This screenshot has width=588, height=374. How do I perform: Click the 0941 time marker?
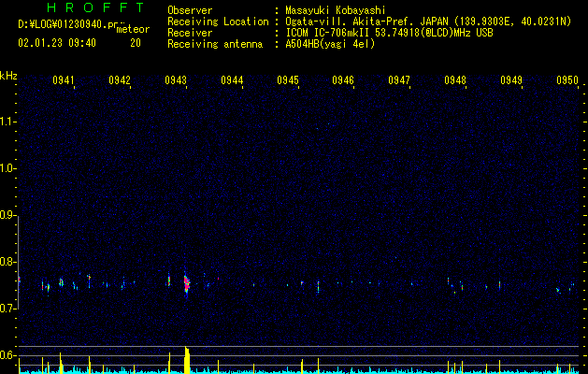(64, 80)
